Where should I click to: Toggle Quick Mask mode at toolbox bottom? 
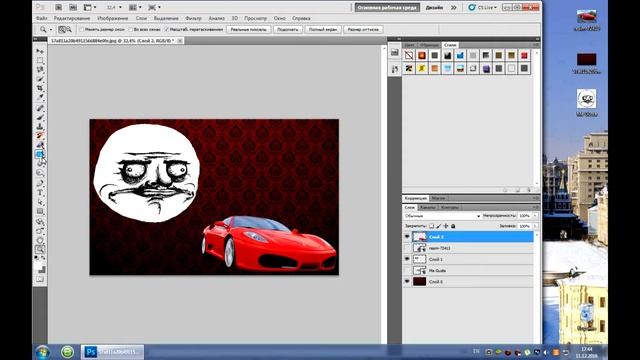pyautogui.click(x=40, y=279)
